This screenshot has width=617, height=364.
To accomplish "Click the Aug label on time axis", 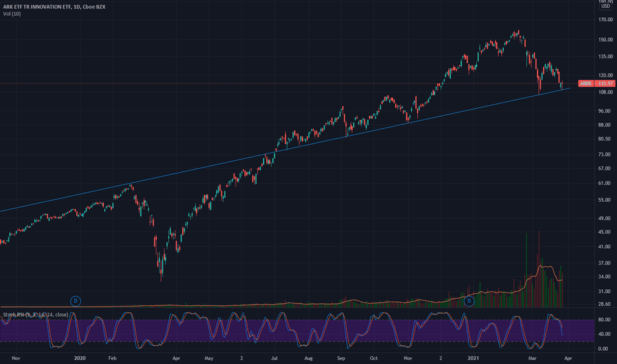I will (308, 358).
